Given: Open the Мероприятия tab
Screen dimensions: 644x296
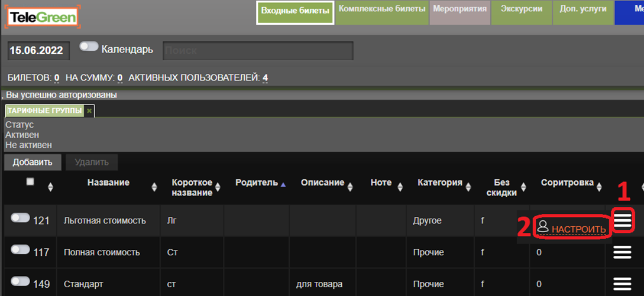Looking at the screenshot, I should pyautogui.click(x=459, y=10).
